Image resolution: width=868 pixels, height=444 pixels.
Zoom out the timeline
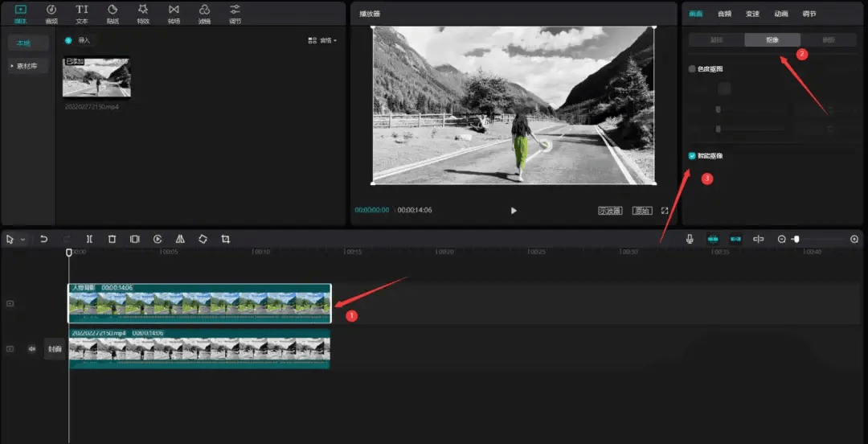(782, 239)
